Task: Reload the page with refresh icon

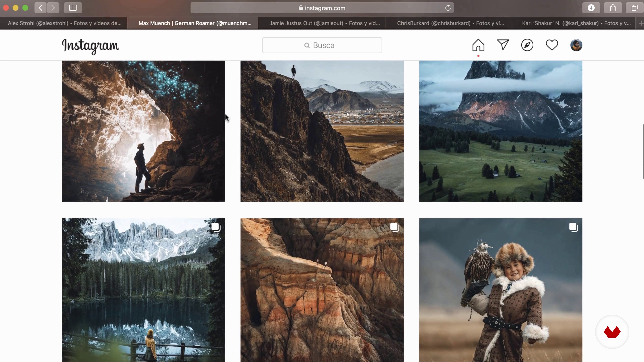Action: pyautogui.click(x=448, y=8)
